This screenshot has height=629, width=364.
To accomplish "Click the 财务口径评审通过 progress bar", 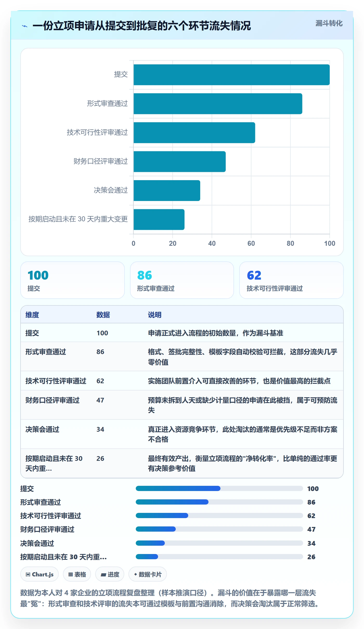I will (x=219, y=529).
